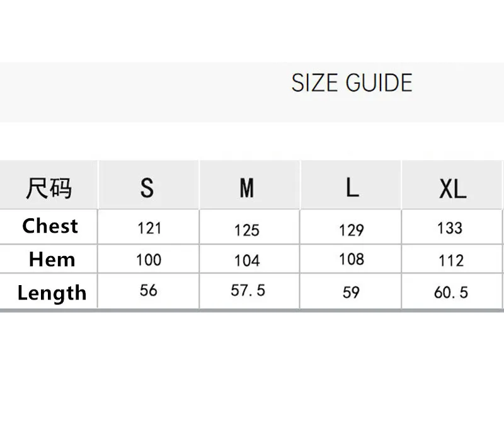Image resolution: width=504 pixels, height=427 pixels.
Task: Select hem value 100 cell
Action: pos(149,260)
